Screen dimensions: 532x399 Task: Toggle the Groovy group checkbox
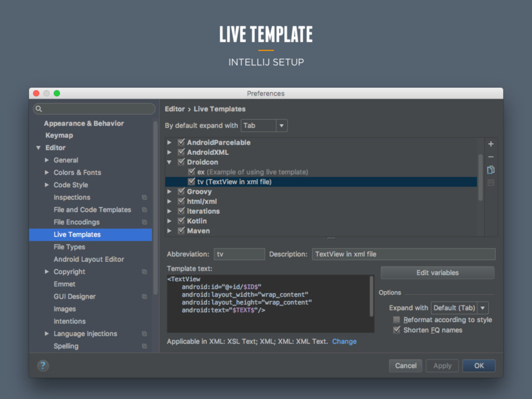coord(181,191)
